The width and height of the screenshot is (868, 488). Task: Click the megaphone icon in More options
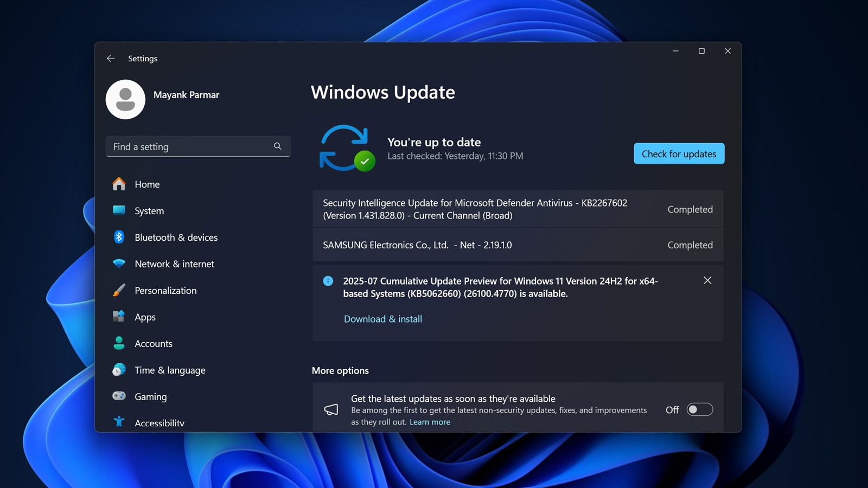pyautogui.click(x=331, y=409)
